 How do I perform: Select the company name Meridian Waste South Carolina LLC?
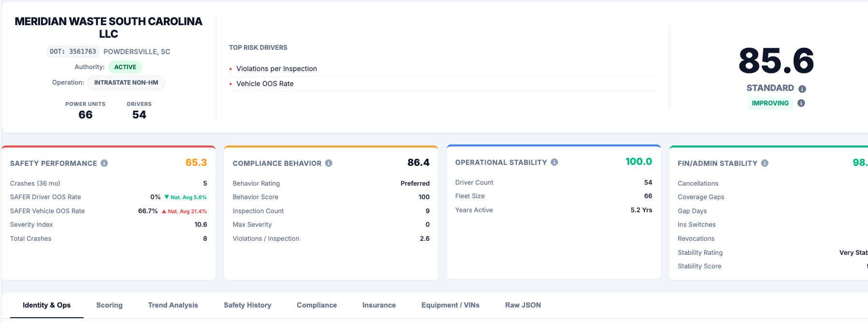coord(109,28)
